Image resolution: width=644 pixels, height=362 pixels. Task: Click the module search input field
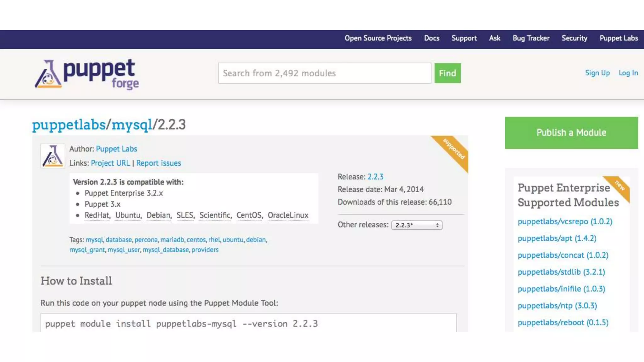[325, 73]
